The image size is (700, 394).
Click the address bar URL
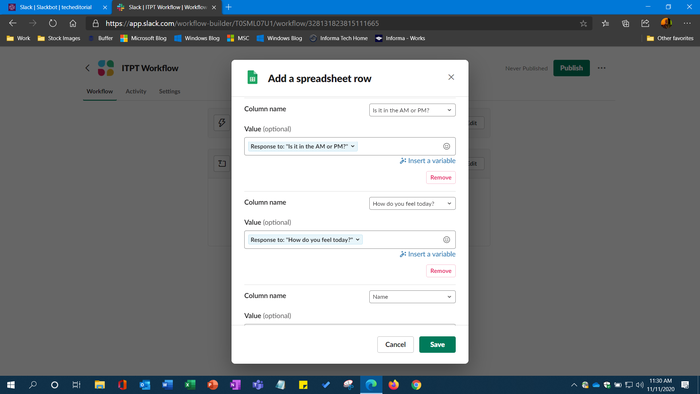point(242,23)
